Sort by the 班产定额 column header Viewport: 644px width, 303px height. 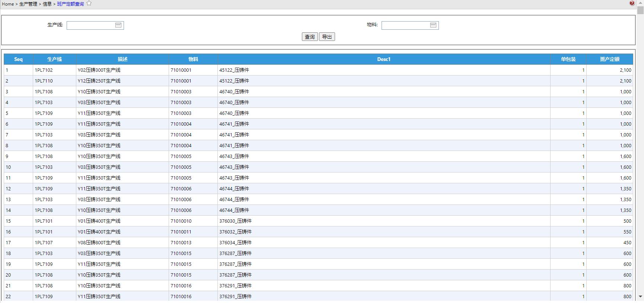[x=609, y=59]
